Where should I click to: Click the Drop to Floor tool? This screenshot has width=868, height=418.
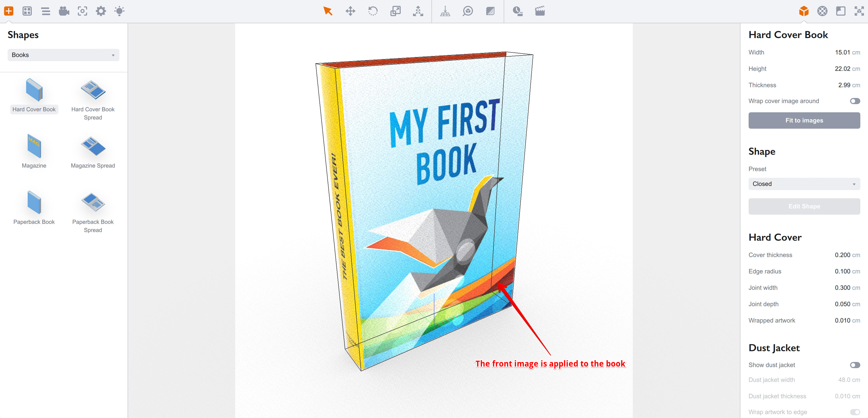tap(445, 11)
